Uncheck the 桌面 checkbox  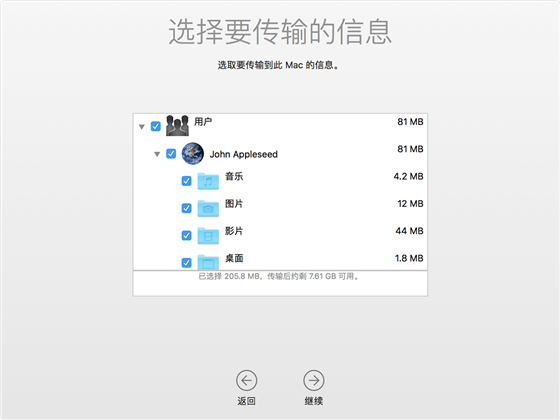(x=186, y=263)
